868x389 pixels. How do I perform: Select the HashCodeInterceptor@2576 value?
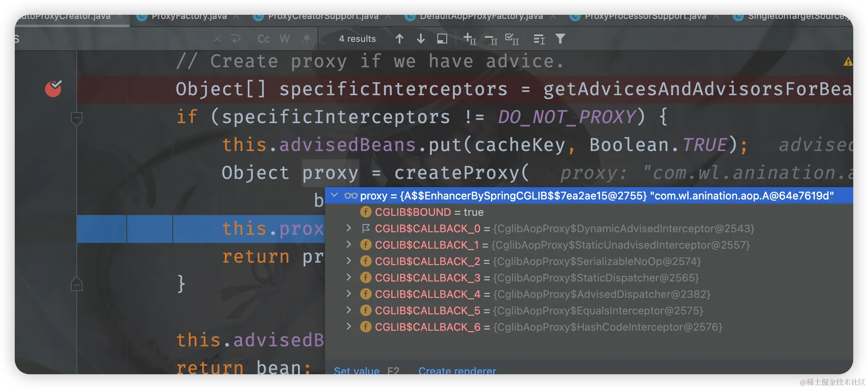[x=608, y=327]
